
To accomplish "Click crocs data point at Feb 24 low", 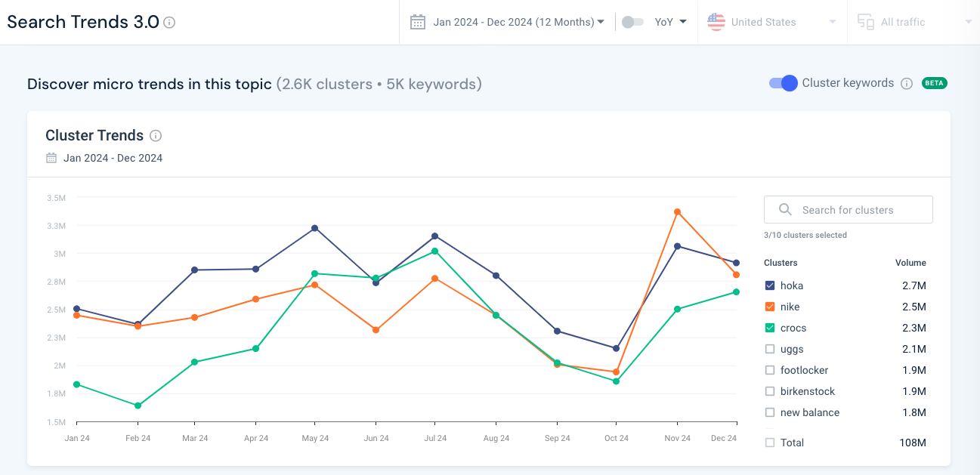I will [x=138, y=406].
